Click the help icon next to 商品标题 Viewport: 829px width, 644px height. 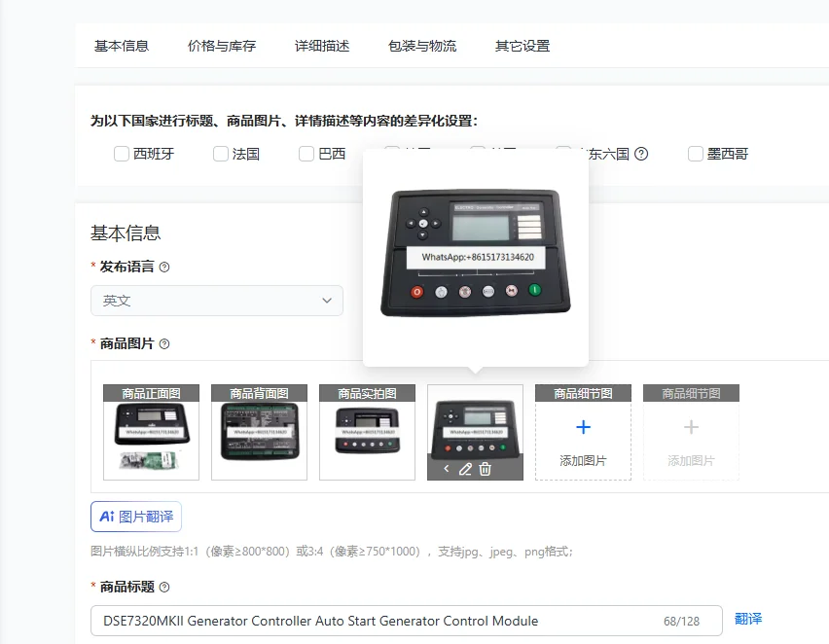164,587
